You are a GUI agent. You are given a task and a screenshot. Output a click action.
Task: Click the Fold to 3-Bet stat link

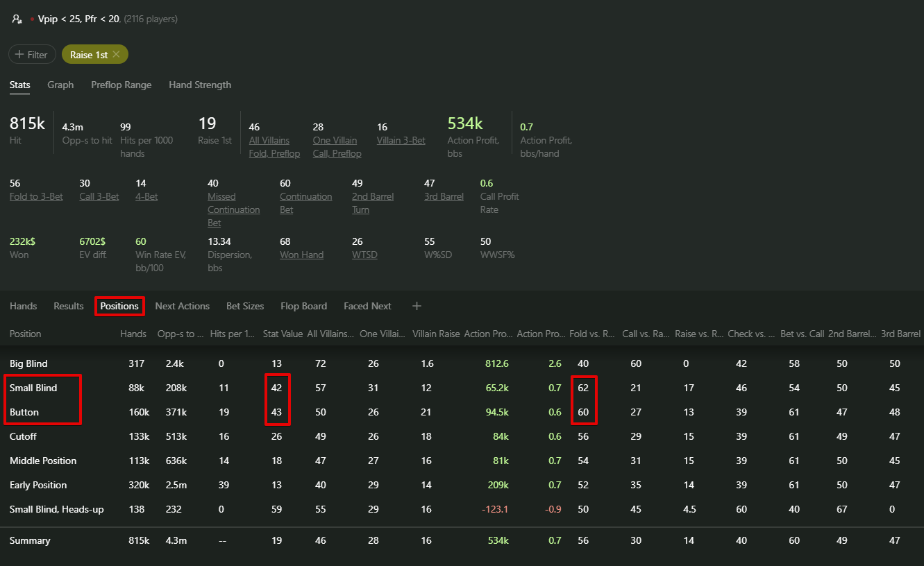[x=36, y=196]
